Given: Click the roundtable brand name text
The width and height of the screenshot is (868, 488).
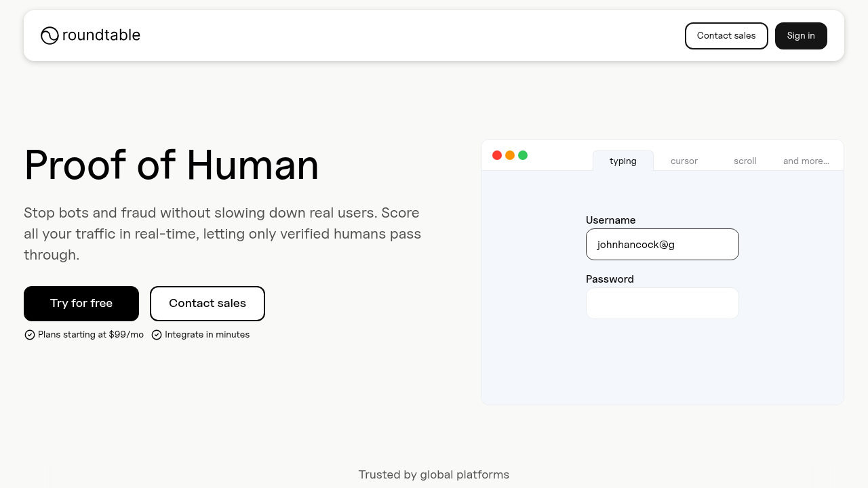Looking at the screenshot, I should click(x=101, y=35).
